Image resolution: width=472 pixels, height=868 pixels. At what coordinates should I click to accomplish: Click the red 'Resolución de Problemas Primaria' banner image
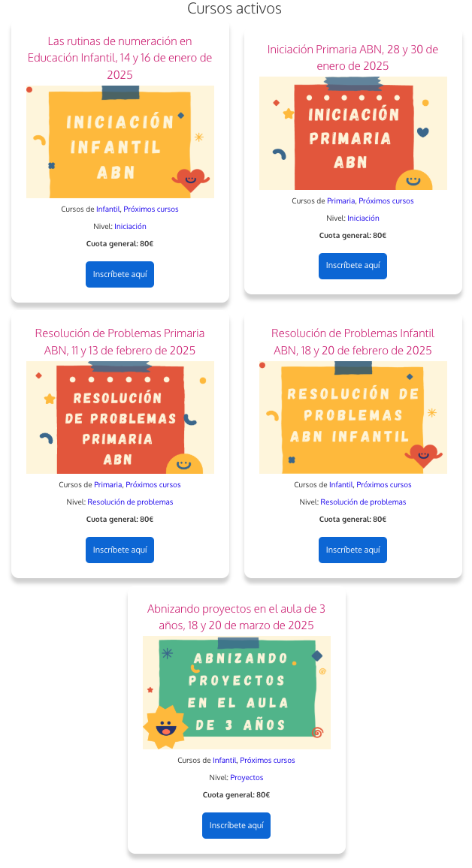tap(120, 417)
